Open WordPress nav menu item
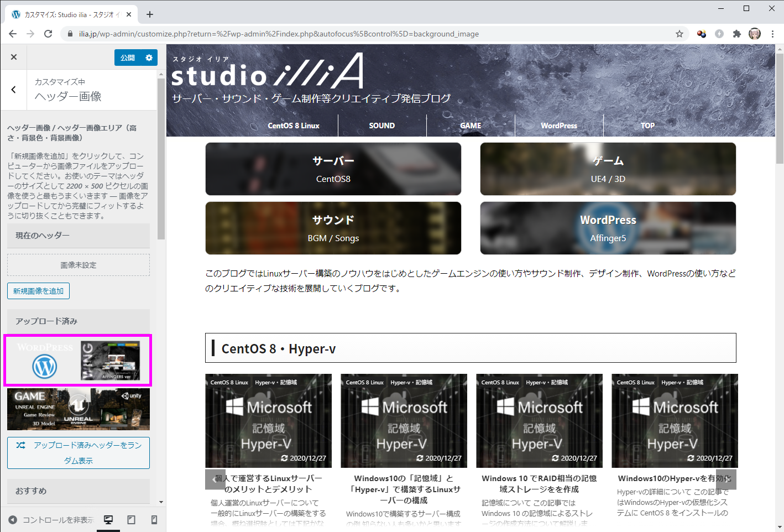784x532 pixels. point(559,126)
